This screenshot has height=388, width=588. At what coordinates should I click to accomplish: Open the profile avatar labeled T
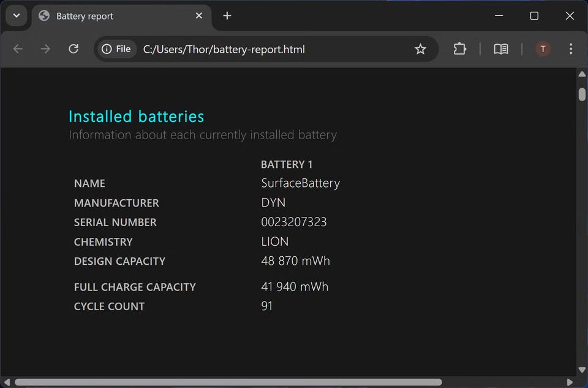pyautogui.click(x=543, y=49)
